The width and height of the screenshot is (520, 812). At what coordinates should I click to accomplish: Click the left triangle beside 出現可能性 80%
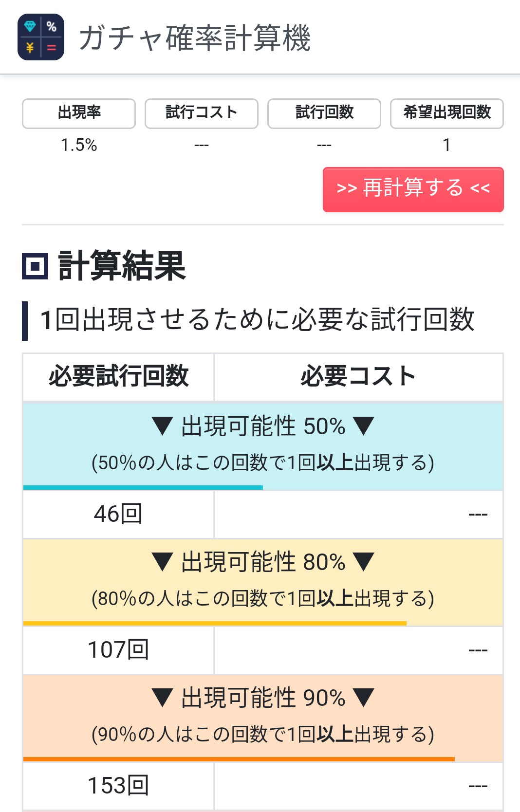click(x=163, y=562)
